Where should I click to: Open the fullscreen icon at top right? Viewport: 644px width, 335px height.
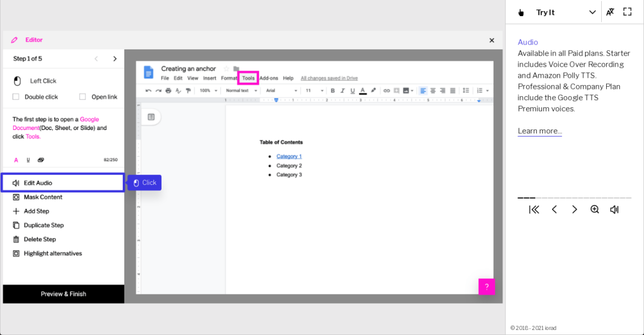[x=628, y=11]
